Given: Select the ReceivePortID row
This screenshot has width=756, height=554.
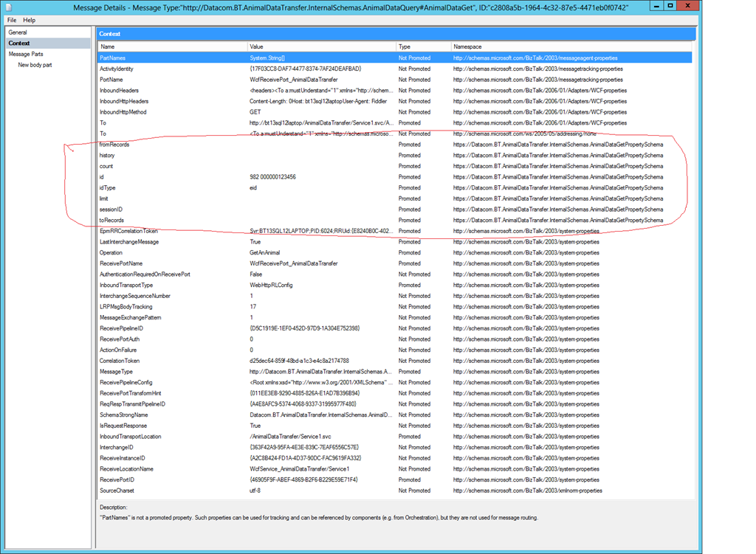Looking at the screenshot, I should [x=395, y=479].
